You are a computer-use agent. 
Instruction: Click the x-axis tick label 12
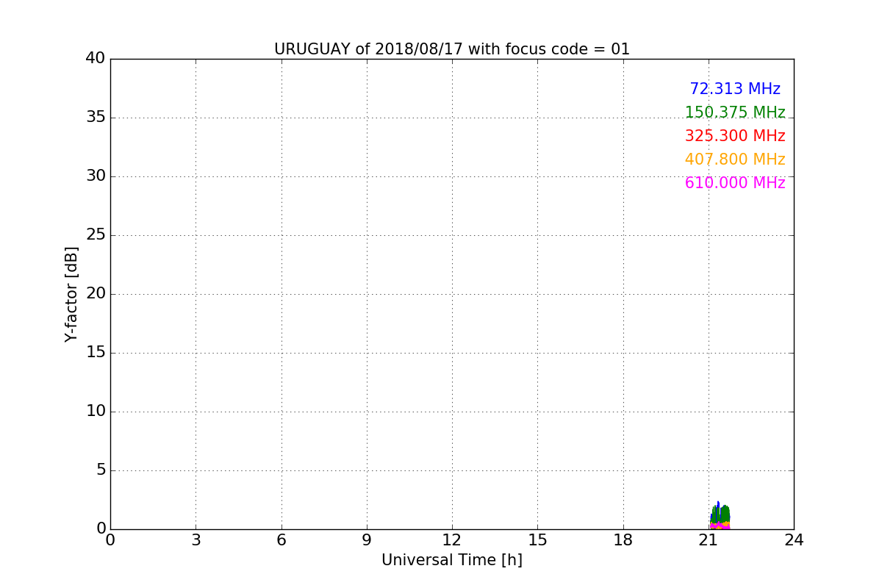tap(452, 539)
